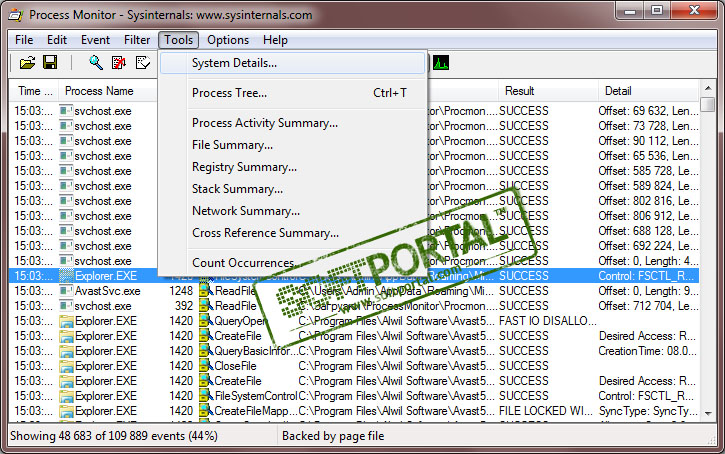Click the FAST IO DISALLO... result cell
The image size is (725, 454).
pyautogui.click(x=548, y=321)
